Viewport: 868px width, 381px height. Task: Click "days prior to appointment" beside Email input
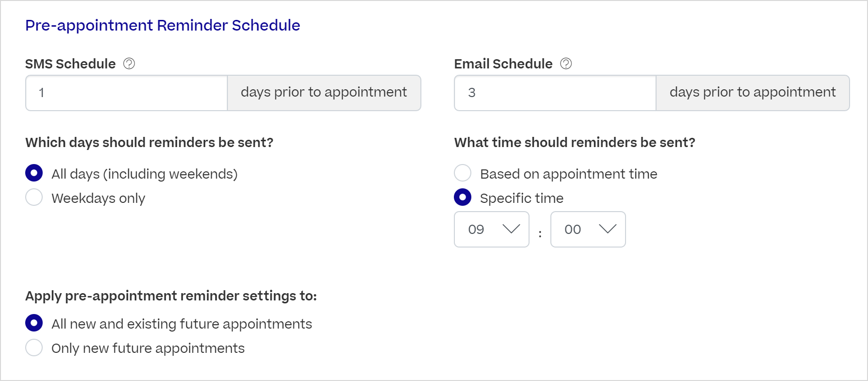[753, 92]
